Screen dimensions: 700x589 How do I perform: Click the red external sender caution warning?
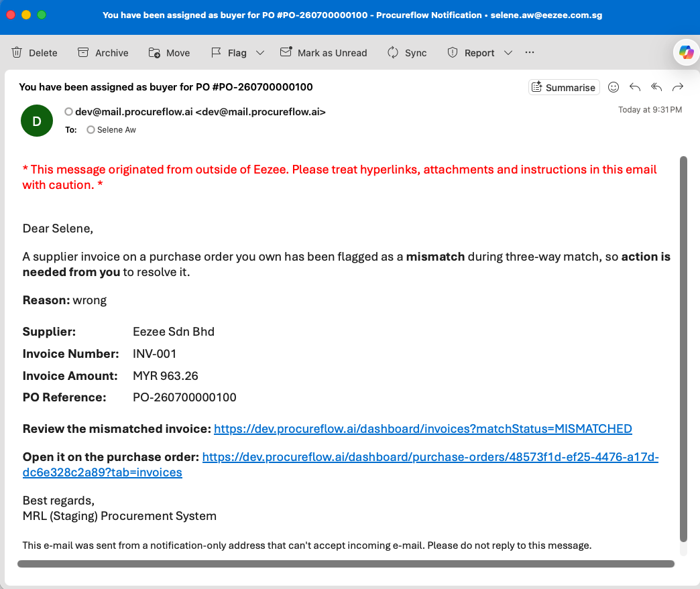339,177
